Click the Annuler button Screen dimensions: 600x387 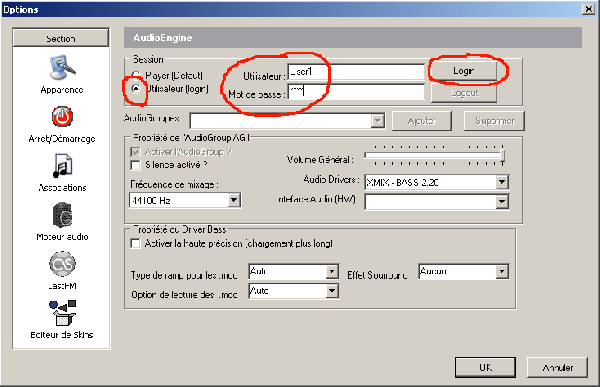point(557,367)
